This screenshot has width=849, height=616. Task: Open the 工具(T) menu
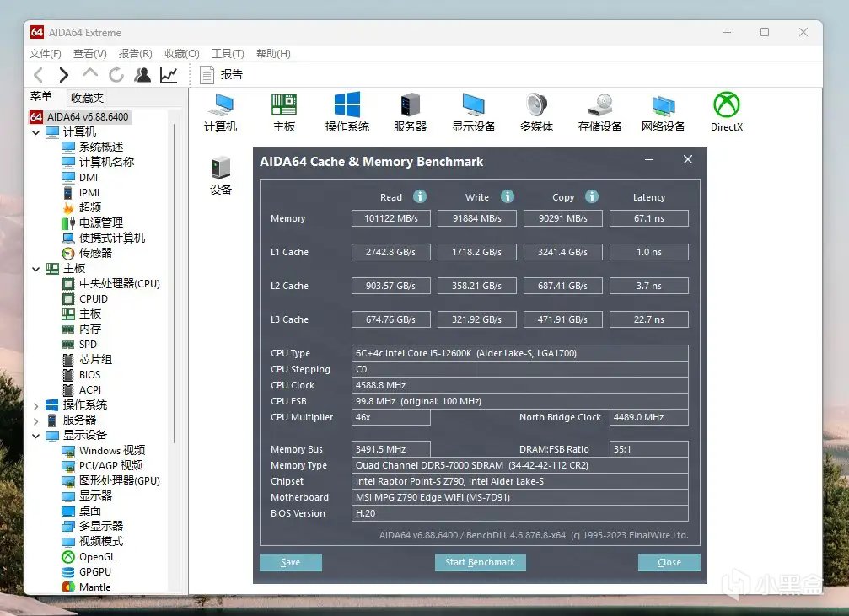click(x=228, y=54)
